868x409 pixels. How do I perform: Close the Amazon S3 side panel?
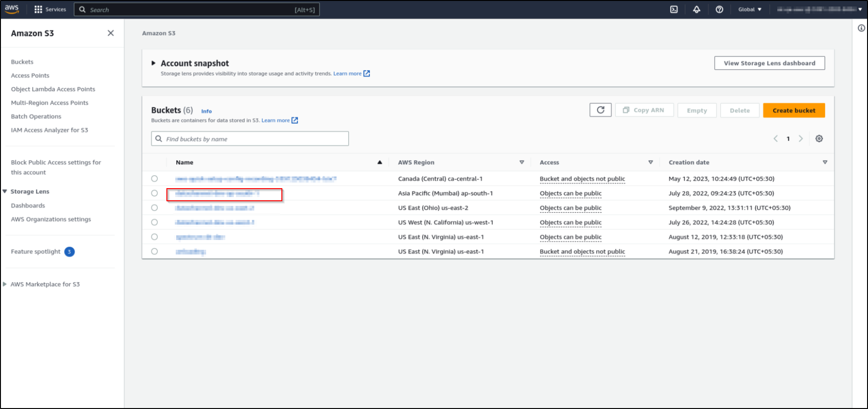(111, 33)
